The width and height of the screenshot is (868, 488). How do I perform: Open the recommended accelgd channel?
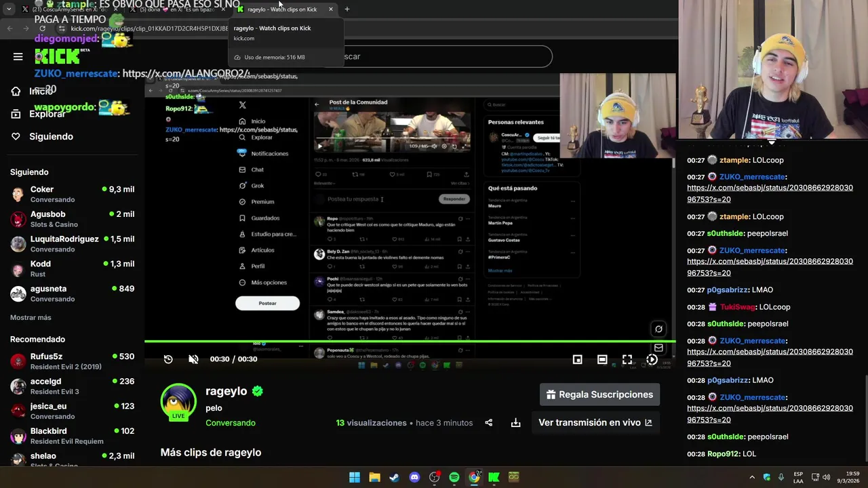(x=72, y=386)
